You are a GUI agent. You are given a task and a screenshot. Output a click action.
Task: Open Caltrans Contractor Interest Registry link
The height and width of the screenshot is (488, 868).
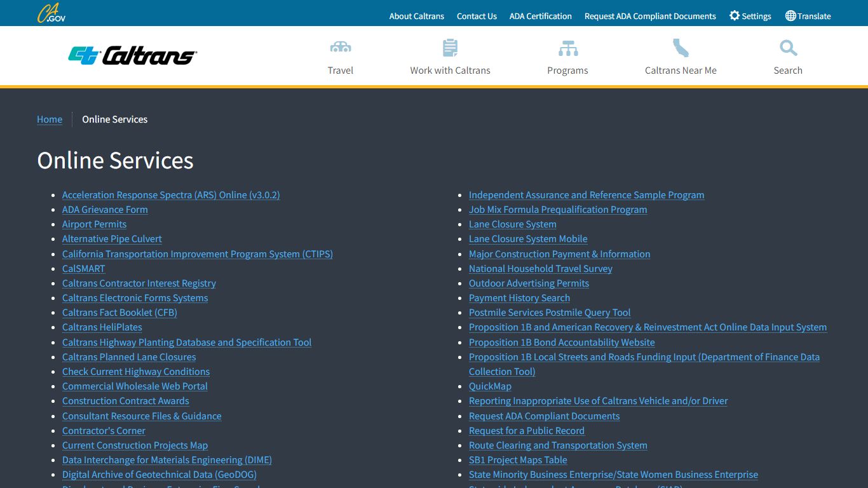point(139,283)
